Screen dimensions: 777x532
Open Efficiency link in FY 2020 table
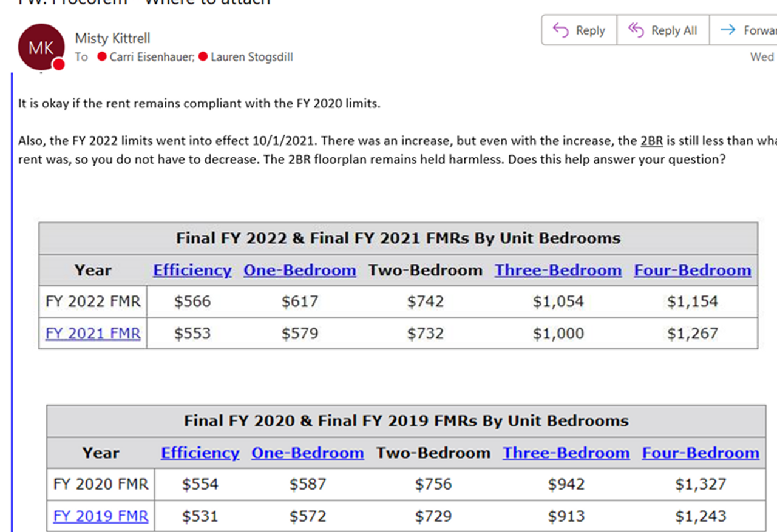click(200, 453)
